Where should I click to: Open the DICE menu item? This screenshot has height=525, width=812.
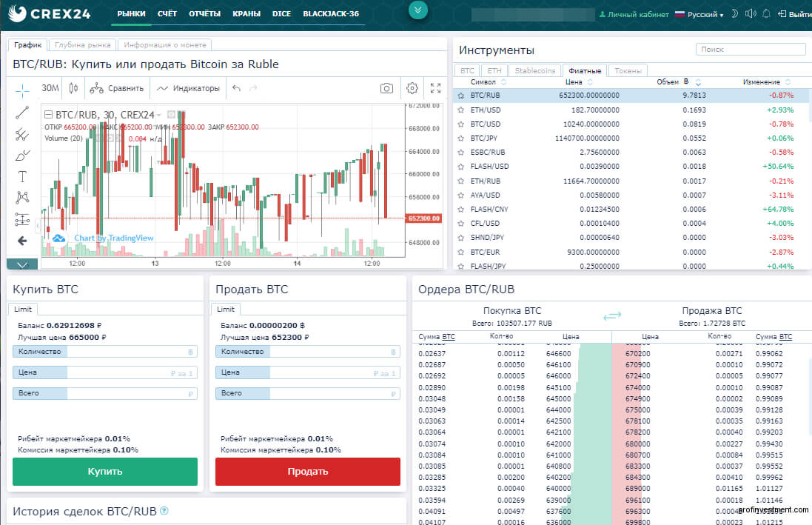click(282, 14)
